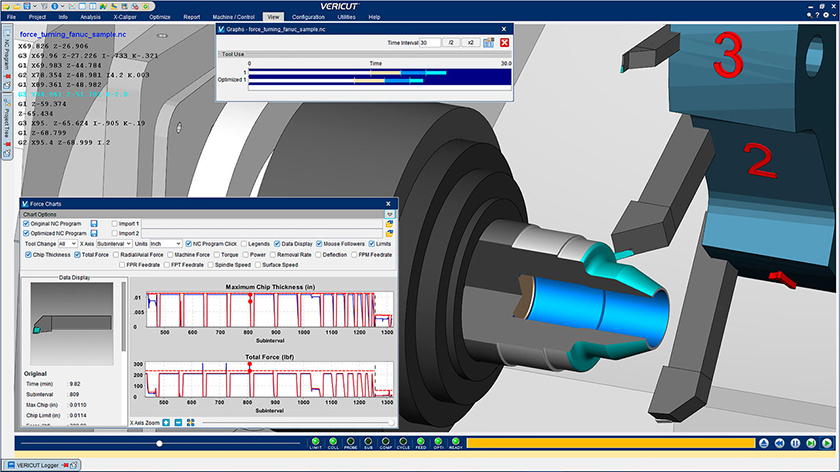Click the /2 time interval button
The width and height of the screenshot is (840, 472).
[452, 42]
